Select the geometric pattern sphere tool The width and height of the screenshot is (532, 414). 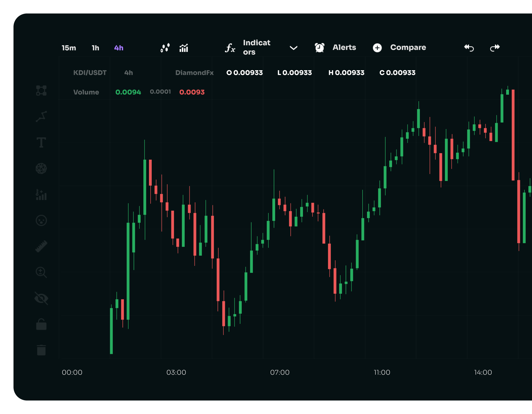[41, 168]
